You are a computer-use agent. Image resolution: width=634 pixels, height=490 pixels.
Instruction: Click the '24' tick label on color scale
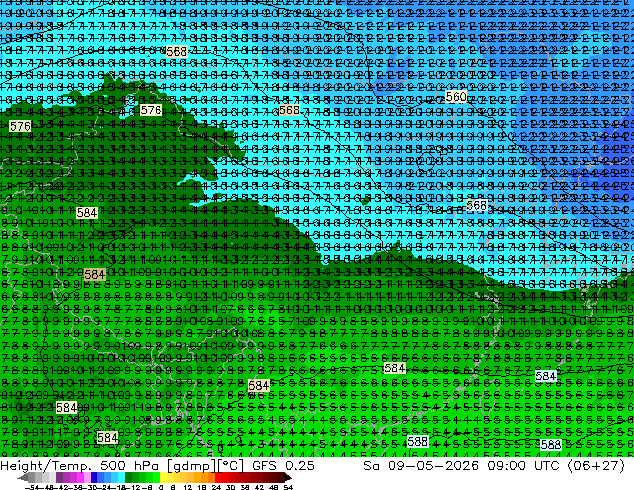(x=216, y=487)
